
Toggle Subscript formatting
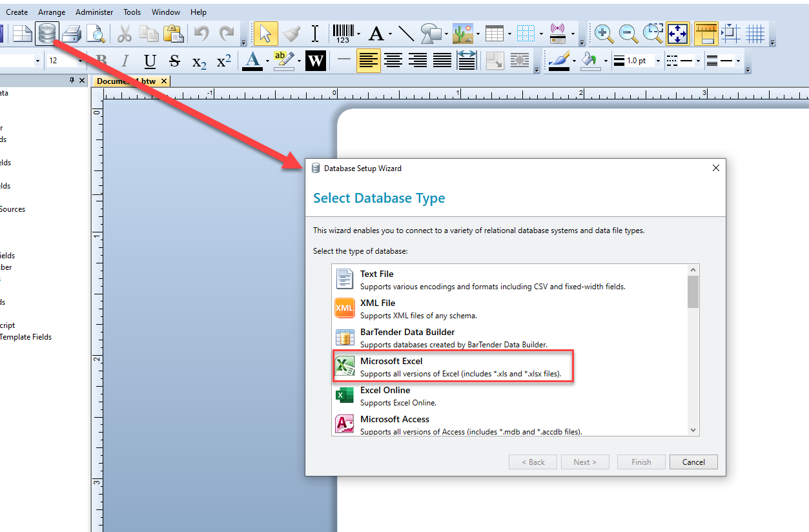click(200, 61)
